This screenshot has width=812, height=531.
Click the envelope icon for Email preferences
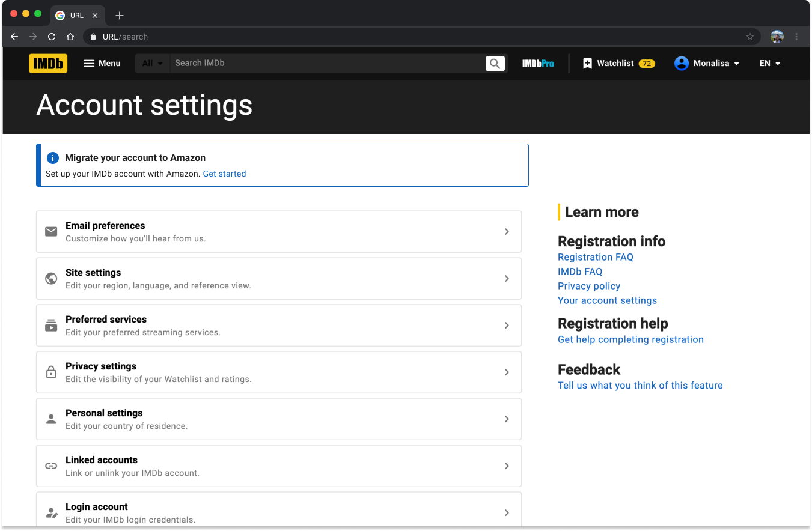click(x=51, y=231)
